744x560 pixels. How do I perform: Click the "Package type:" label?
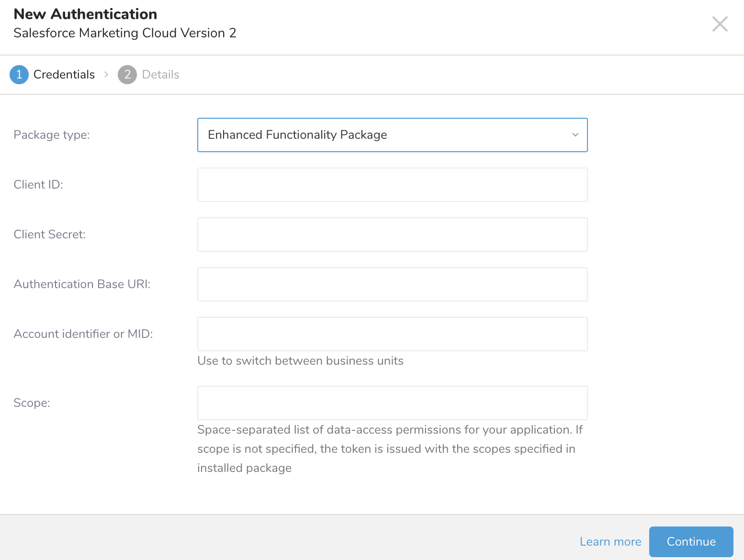pyautogui.click(x=52, y=135)
